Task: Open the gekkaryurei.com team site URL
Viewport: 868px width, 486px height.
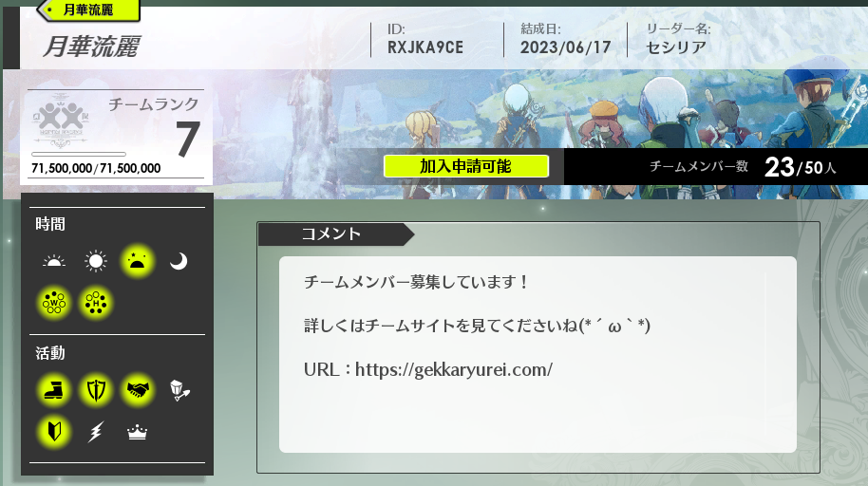Action: click(x=483, y=368)
